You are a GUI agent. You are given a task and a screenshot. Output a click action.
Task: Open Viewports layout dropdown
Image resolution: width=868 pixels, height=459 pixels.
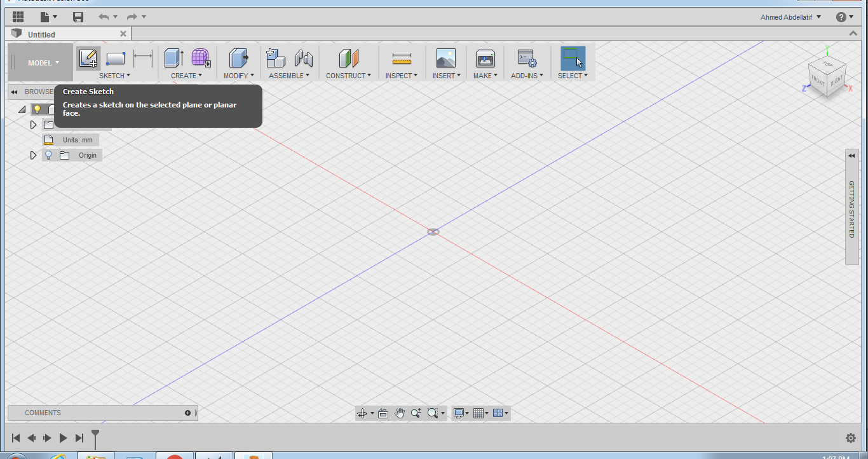coord(501,413)
